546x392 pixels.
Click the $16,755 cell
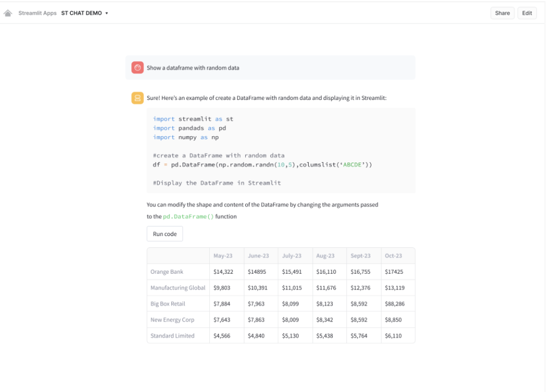[x=364, y=271]
